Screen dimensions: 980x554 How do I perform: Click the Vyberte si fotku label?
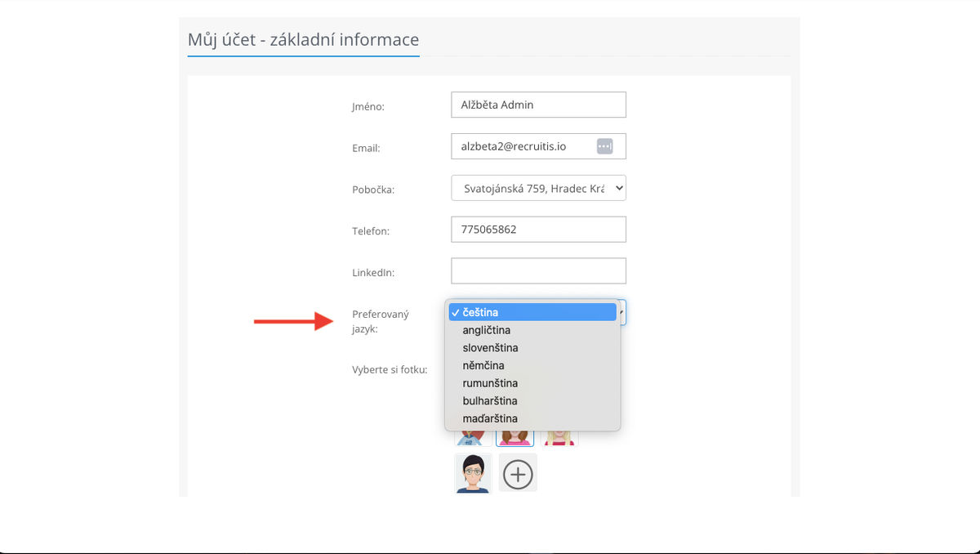[x=390, y=369]
